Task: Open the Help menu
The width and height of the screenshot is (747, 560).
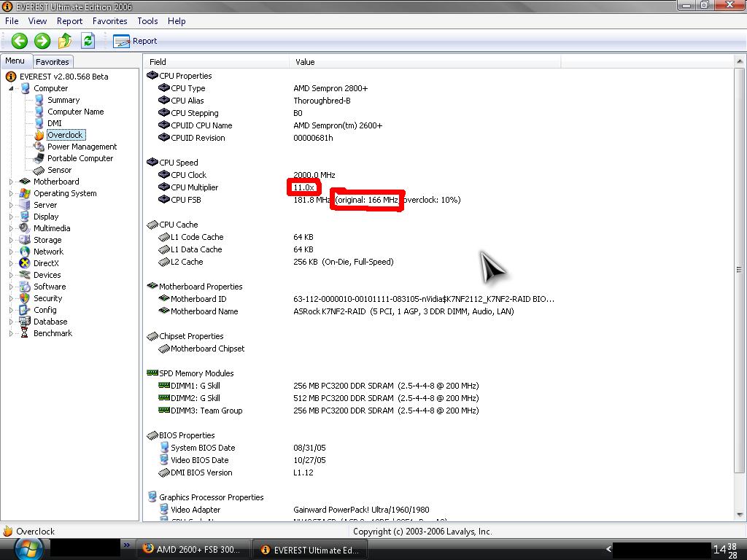Action: 177,21
